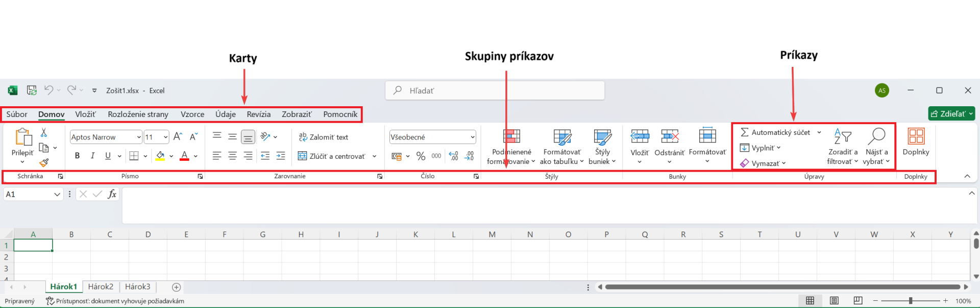
Task: Open Podmienené formátovanie icon
Action: 511,136
